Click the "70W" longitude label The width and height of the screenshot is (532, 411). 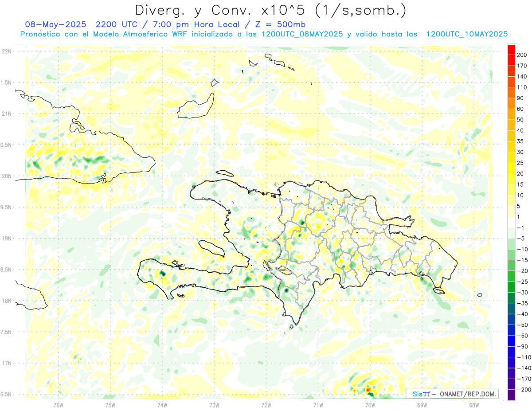(370, 405)
